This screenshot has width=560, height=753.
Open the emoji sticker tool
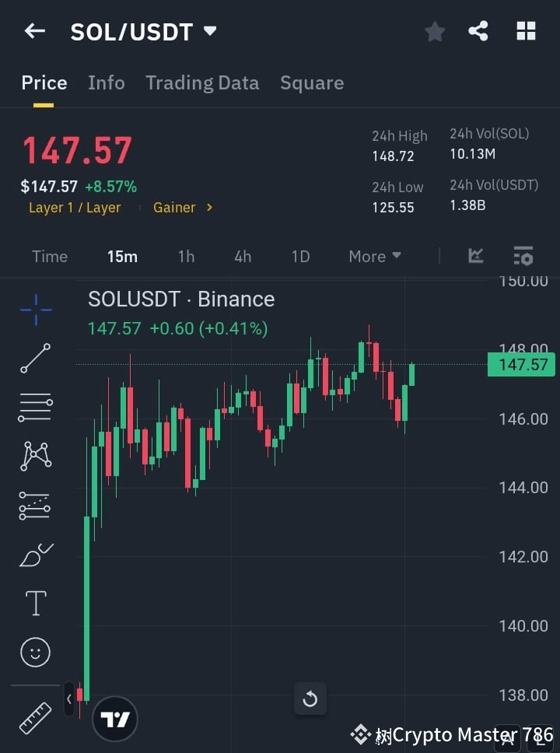tap(35, 652)
